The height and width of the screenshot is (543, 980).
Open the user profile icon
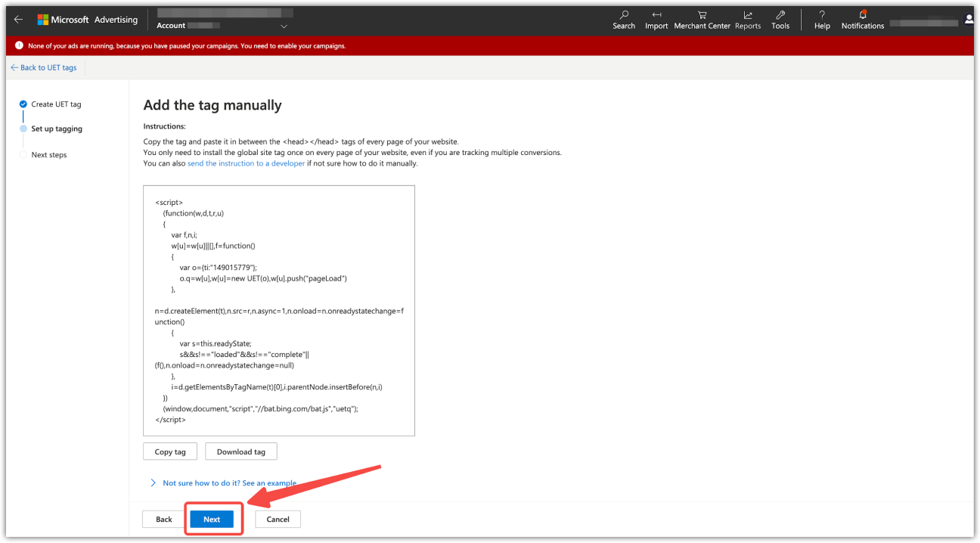969,20
